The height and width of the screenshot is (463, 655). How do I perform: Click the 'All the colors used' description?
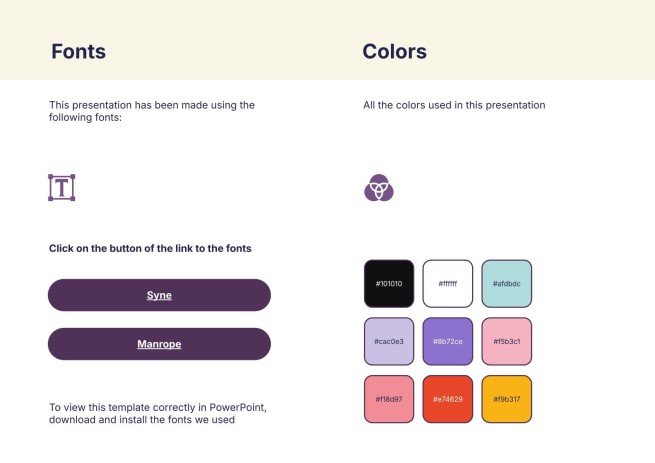click(x=453, y=105)
